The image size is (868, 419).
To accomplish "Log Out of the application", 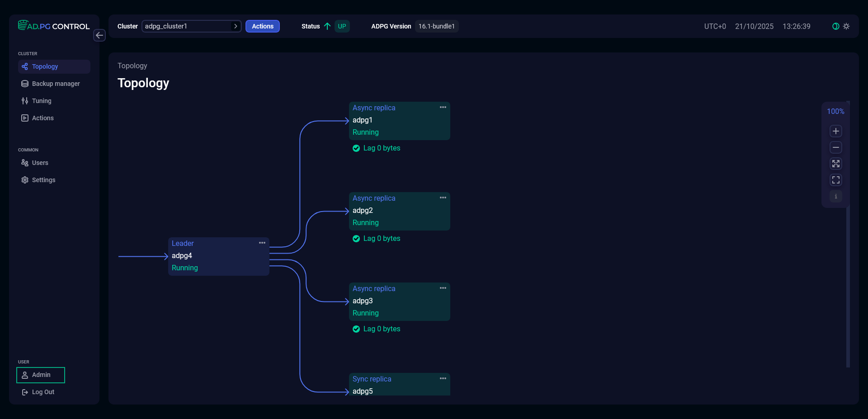I will [x=43, y=392].
